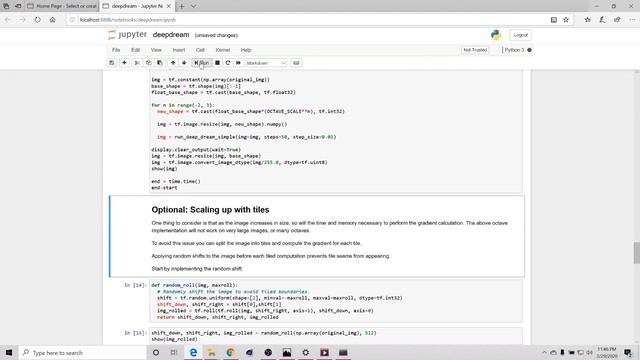The width and height of the screenshot is (640, 360).
Task: Click the Python logo in the header
Action: click(x=496, y=35)
